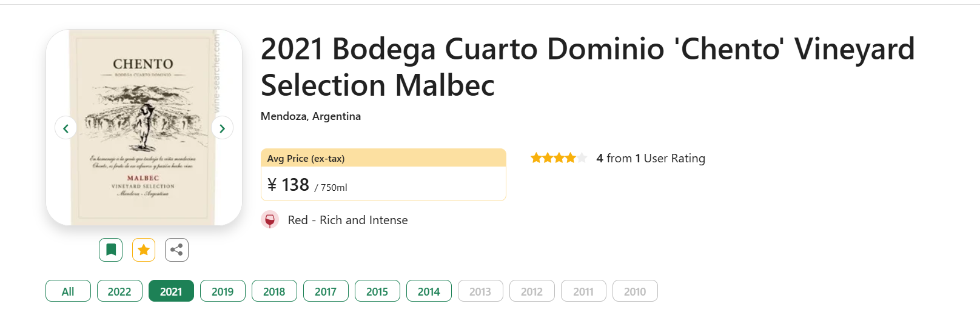Open the share icon options
Screen dimensions: 980x318
pyautogui.click(x=176, y=250)
